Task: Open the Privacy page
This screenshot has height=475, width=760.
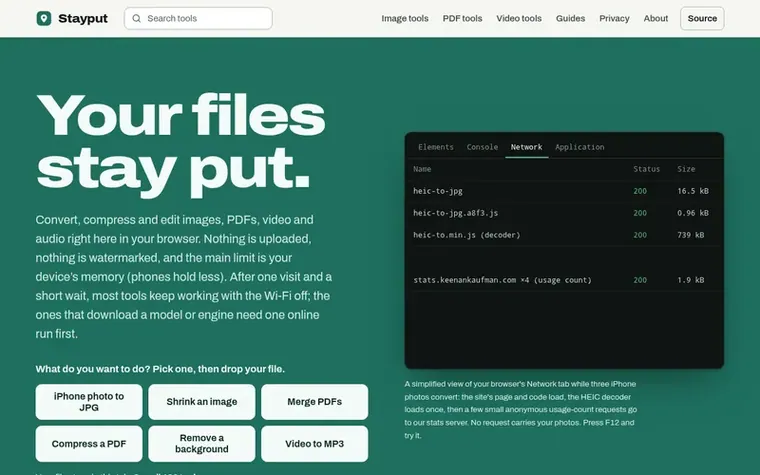Action: pyautogui.click(x=614, y=18)
